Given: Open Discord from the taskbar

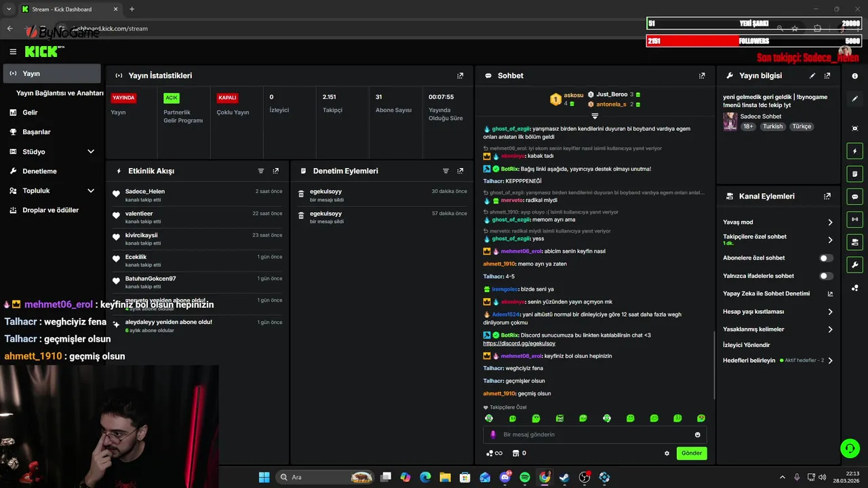Looking at the screenshot, I should pyautogui.click(x=505, y=477).
